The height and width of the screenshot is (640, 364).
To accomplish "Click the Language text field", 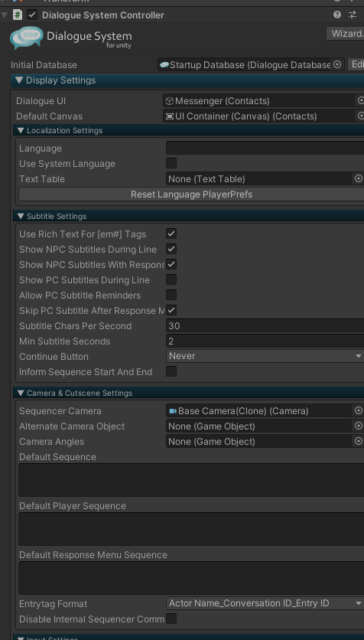I will coord(265,149).
